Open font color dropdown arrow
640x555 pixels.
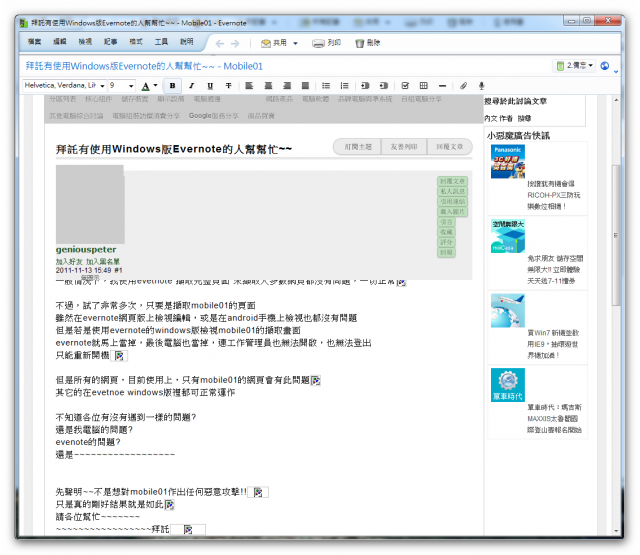point(156,86)
